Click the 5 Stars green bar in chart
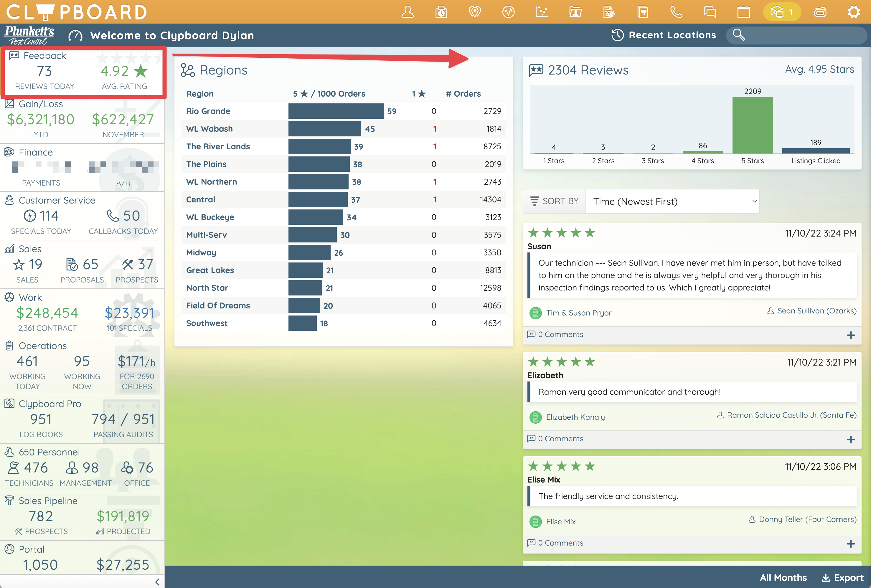 (752, 125)
